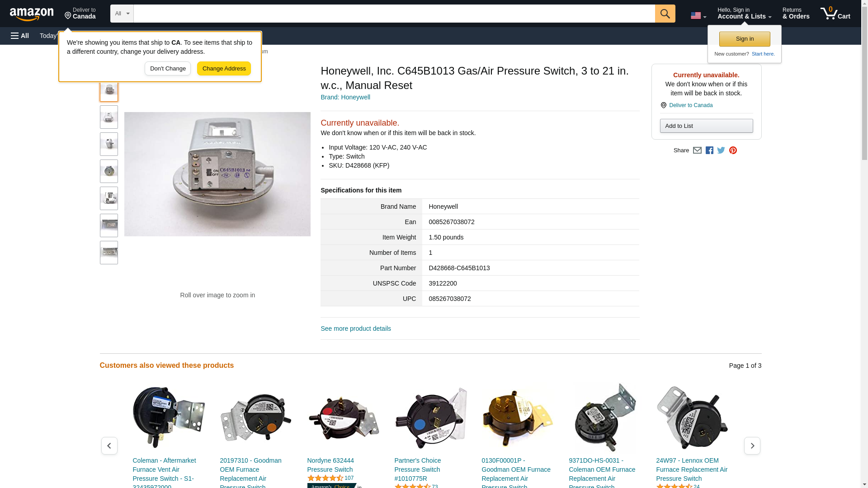Share product via email icon
868x488 pixels.
(697, 150)
